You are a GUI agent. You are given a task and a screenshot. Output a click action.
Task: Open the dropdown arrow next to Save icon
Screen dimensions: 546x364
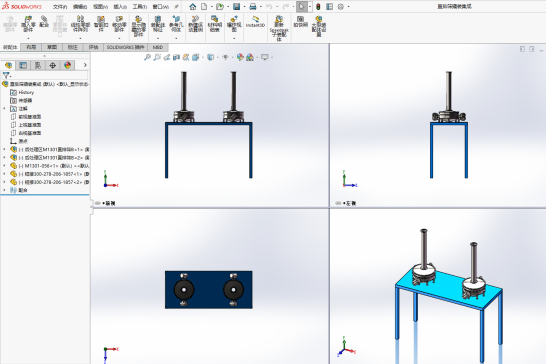244,6
